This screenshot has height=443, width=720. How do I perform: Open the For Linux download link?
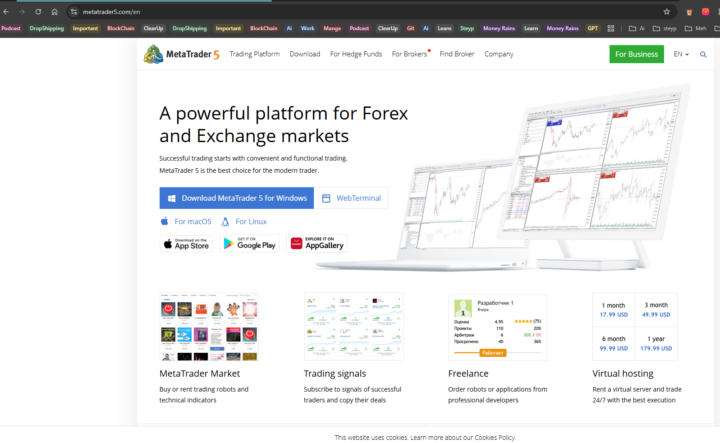(244, 221)
